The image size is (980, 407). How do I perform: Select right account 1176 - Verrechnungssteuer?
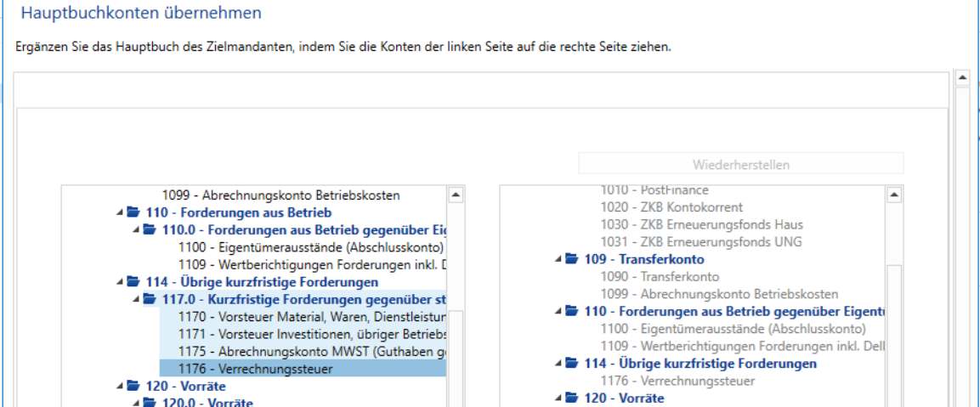point(677,381)
